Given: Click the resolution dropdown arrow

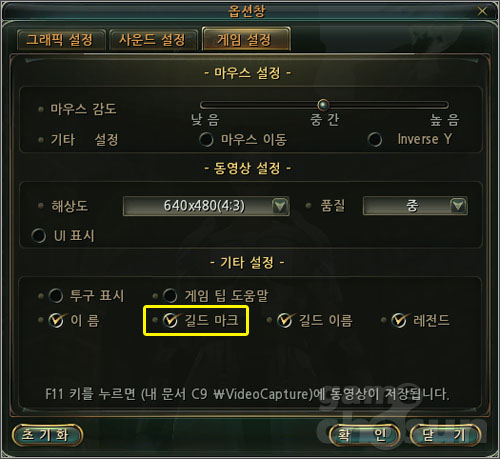Looking at the screenshot, I should [x=280, y=206].
